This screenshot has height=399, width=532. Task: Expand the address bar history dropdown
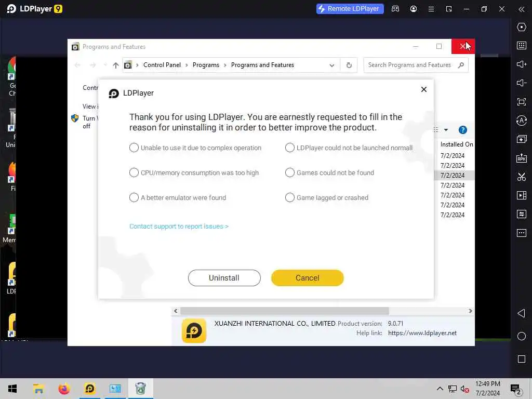332,65
